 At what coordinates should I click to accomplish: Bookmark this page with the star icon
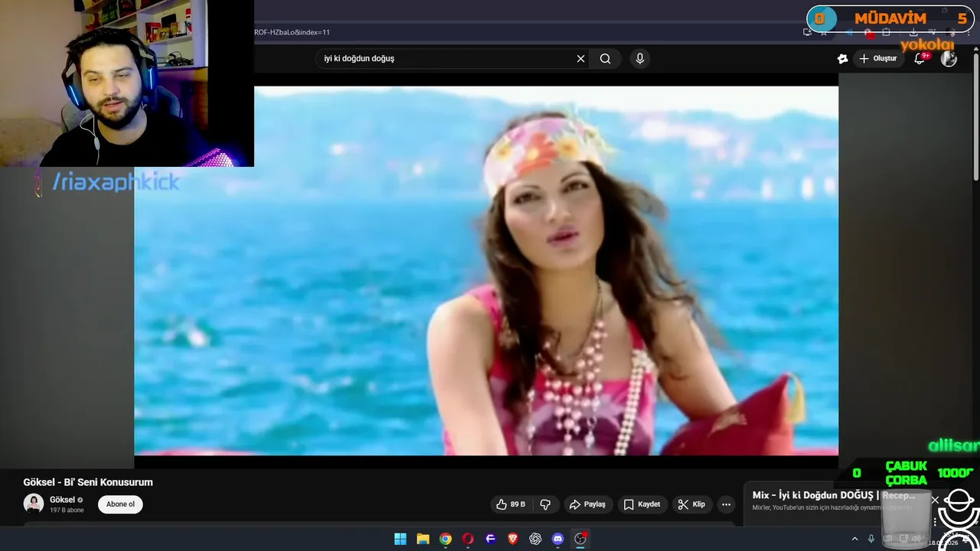pyautogui.click(x=824, y=32)
